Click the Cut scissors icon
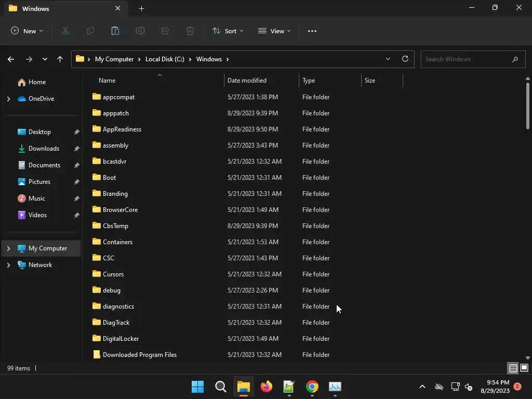Viewport: 532px width, 399px height. pos(65,31)
